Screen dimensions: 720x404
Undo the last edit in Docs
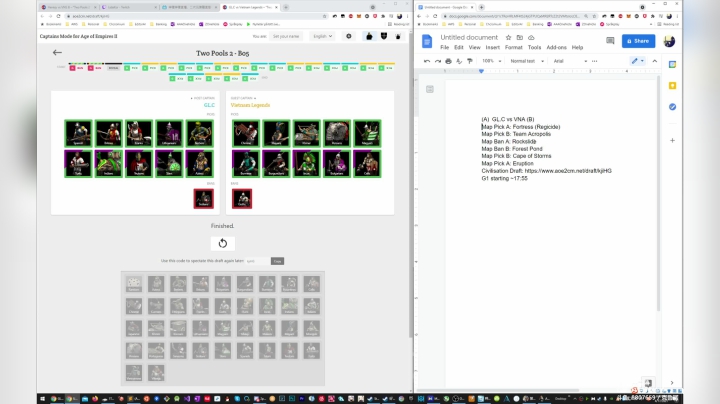pos(427,61)
